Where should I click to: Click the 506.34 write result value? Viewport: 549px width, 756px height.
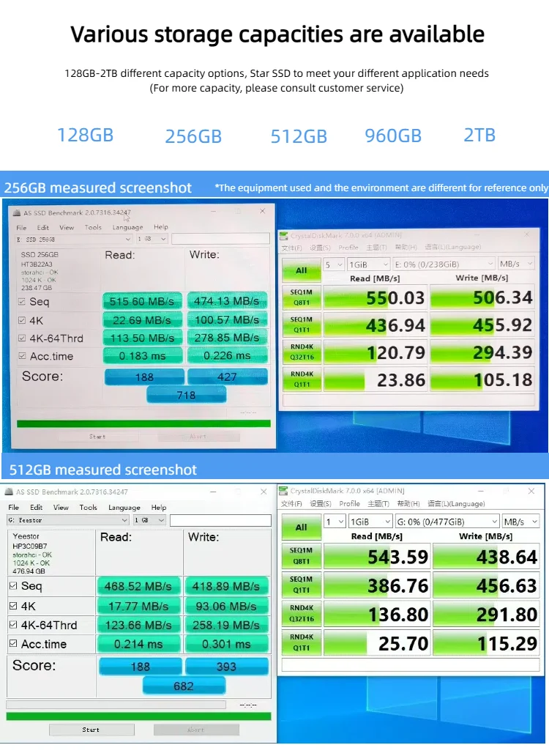click(482, 297)
